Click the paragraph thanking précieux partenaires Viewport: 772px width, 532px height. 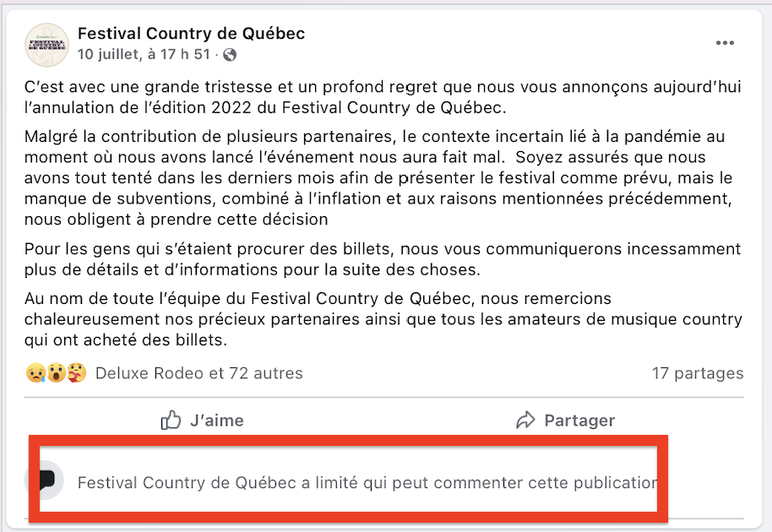[x=383, y=319]
